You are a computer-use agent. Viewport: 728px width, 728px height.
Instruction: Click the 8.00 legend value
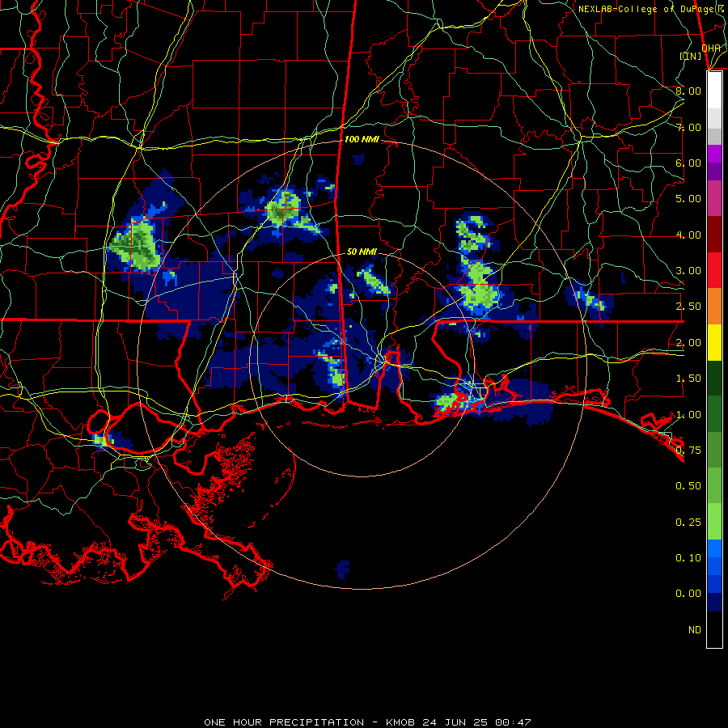tap(688, 91)
